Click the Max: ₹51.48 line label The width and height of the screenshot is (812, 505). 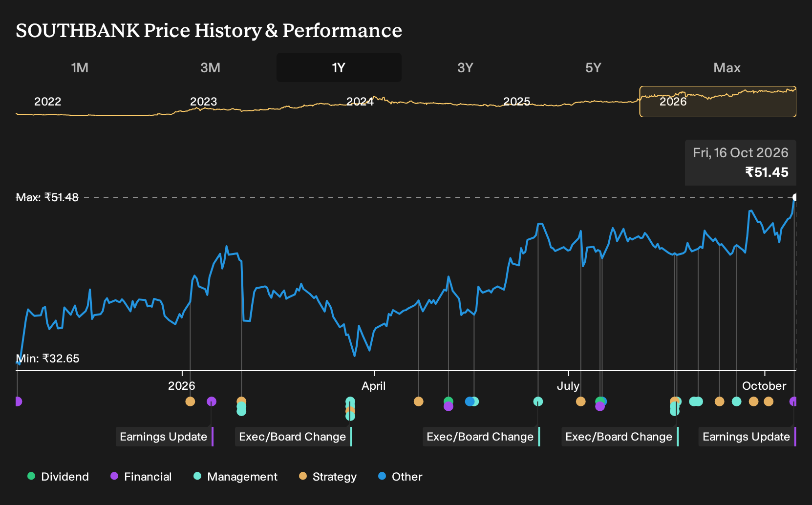coord(47,197)
